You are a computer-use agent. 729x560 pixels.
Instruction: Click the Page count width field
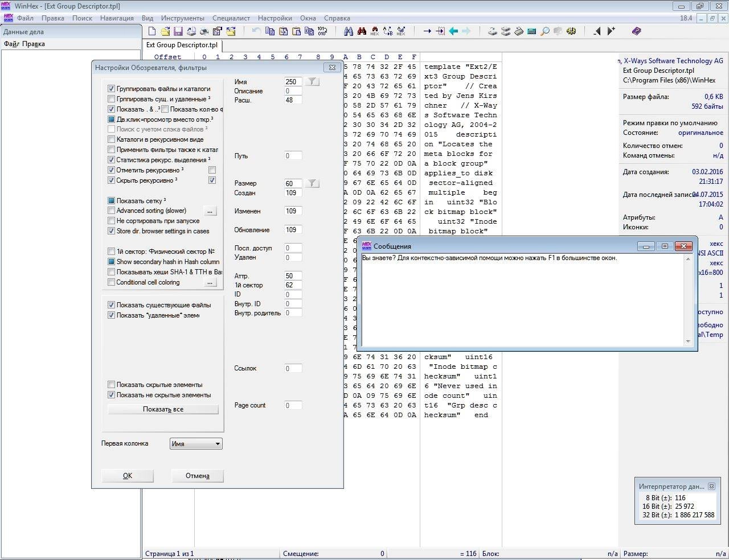click(x=293, y=405)
